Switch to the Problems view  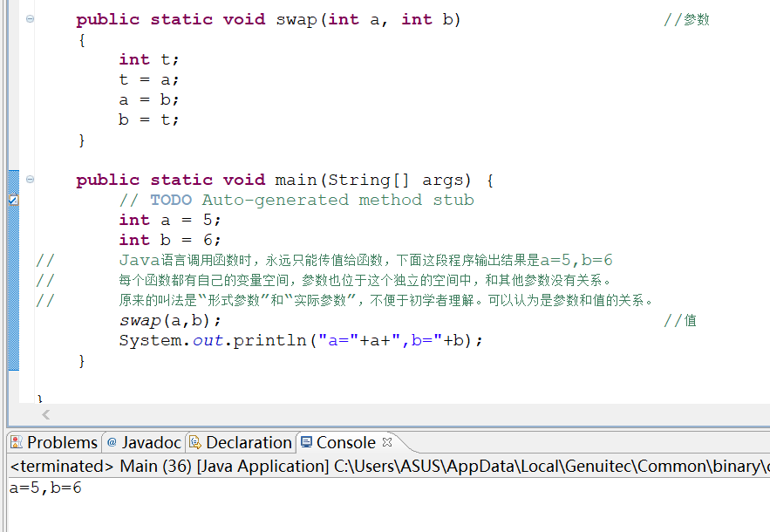click(61, 442)
